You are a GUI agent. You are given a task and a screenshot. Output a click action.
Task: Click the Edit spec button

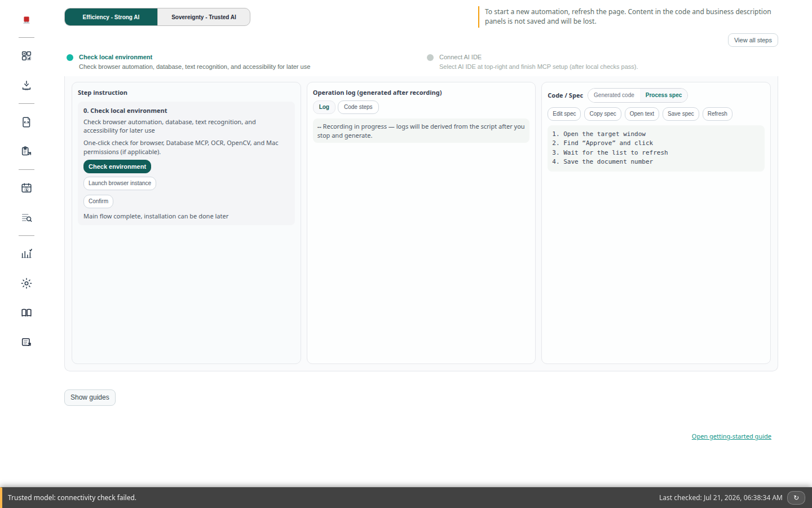tap(564, 114)
